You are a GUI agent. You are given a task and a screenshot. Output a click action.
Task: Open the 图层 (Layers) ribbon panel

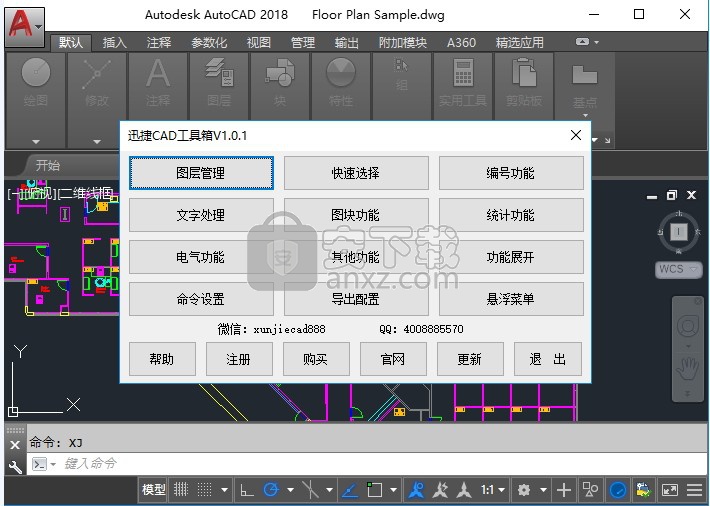[219, 83]
